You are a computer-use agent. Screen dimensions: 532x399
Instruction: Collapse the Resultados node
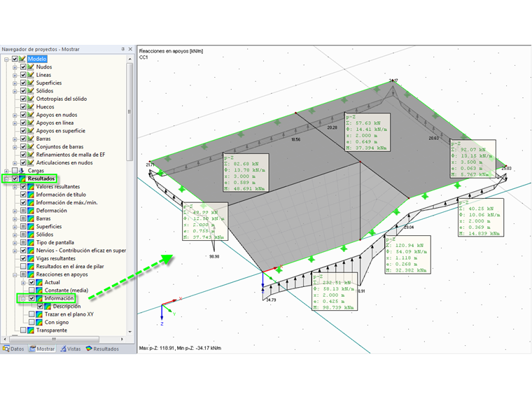(6, 178)
